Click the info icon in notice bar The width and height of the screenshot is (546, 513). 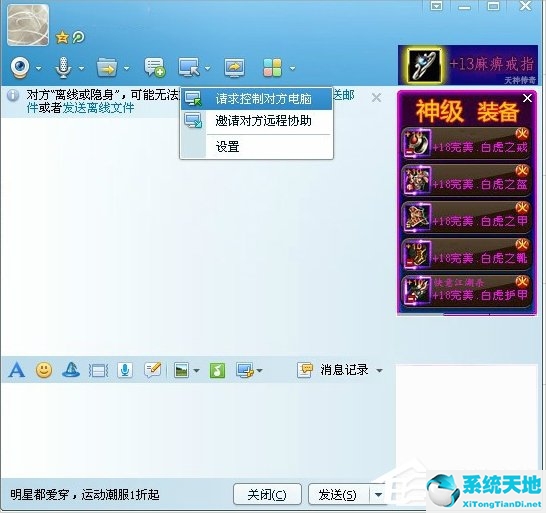(13, 95)
